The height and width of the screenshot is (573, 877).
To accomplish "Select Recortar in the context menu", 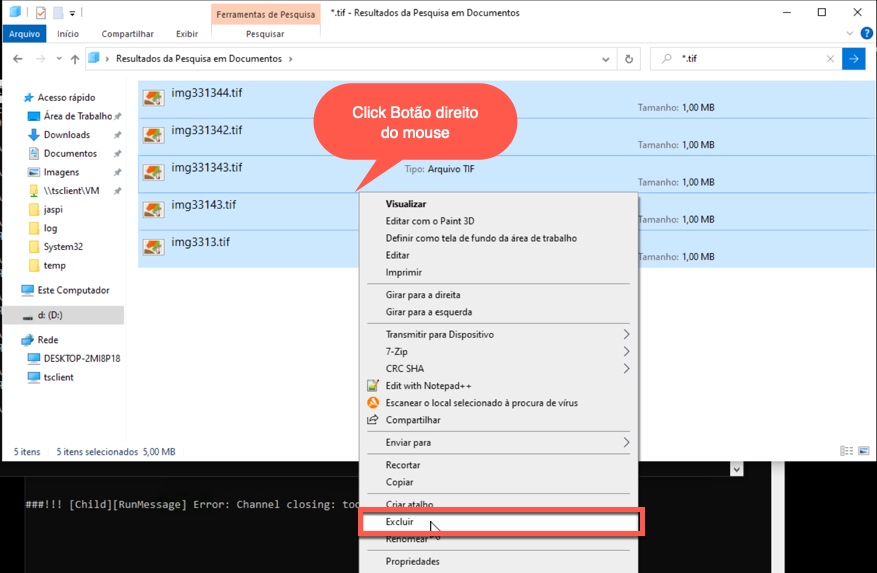I will point(403,465).
